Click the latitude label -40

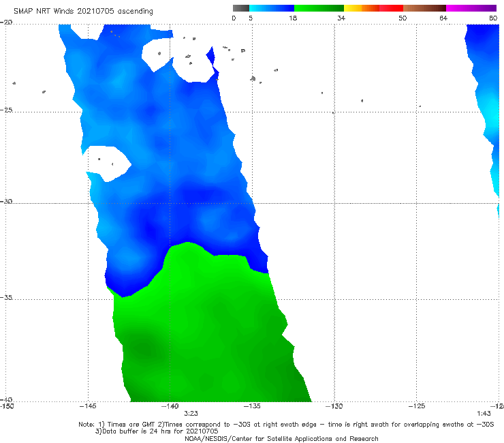tap(6, 399)
